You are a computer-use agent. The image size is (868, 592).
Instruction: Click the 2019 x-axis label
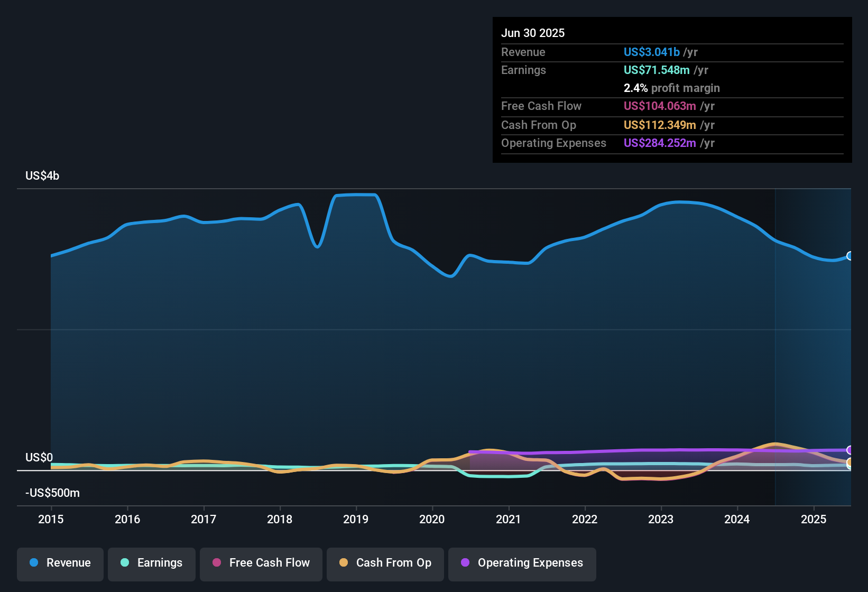point(356,519)
